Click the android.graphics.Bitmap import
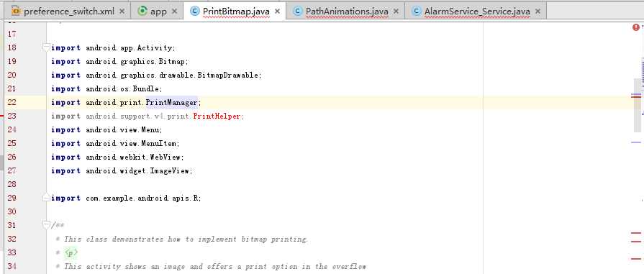The image size is (644, 274). (x=137, y=62)
